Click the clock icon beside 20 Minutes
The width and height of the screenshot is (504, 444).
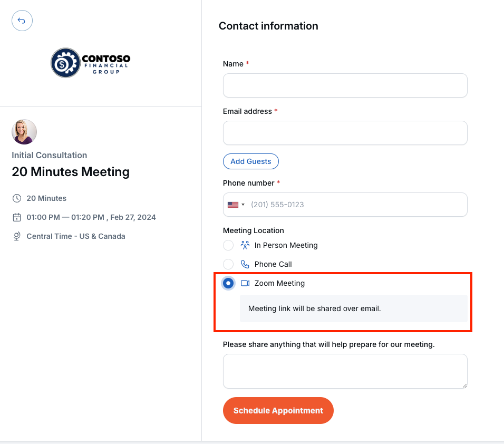(x=17, y=198)
